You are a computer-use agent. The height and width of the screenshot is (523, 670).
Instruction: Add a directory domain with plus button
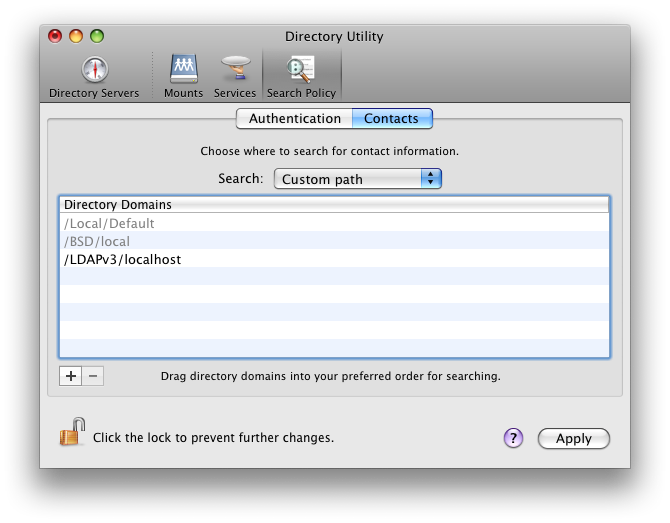(x=70, y=376)
